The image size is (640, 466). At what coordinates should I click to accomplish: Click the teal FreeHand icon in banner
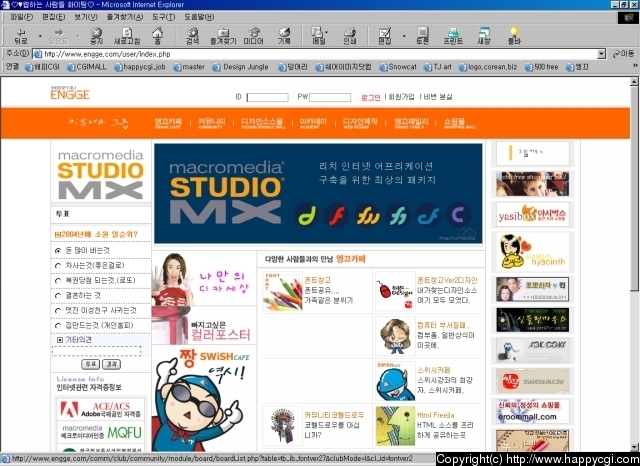pyautogui.click(x=398, y=215)
